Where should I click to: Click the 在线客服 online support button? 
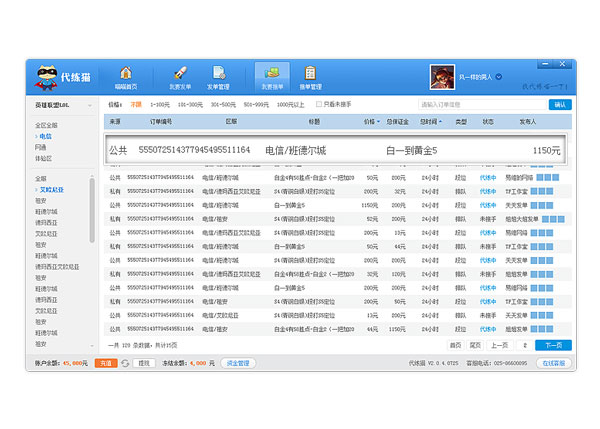pyautogui.click(x=554, y=363)
